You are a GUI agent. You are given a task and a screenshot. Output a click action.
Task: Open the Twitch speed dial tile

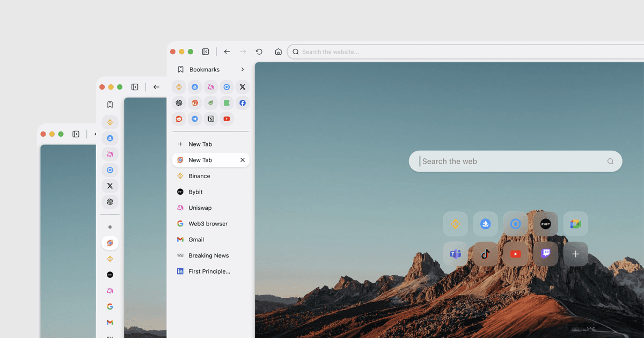click(x=546, y=254)
